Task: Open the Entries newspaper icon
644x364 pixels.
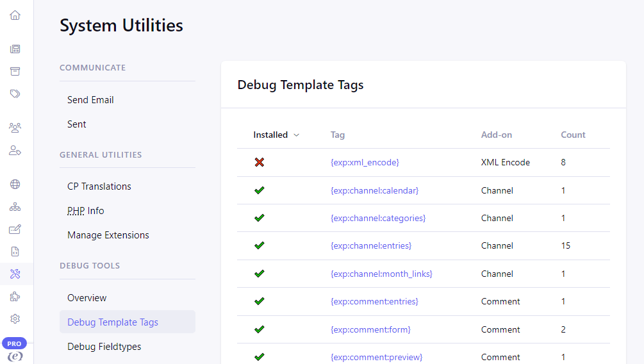Action: pos(15,49)
